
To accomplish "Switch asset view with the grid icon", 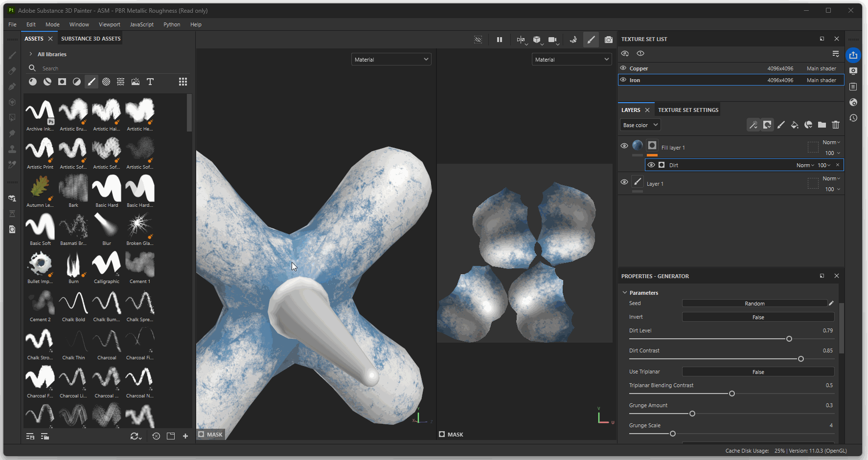I will [183, 82].
